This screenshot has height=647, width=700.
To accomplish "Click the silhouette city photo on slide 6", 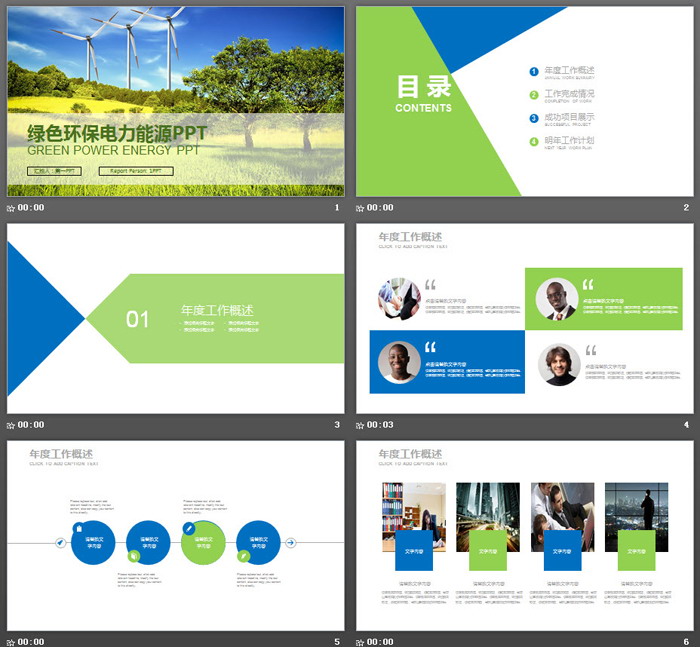I will [x=636, y=508].
